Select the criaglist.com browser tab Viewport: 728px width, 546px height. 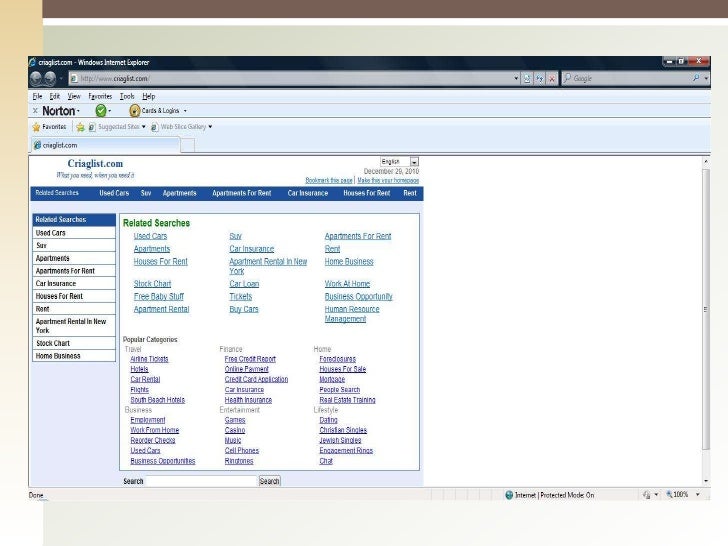tap(105, 145)
